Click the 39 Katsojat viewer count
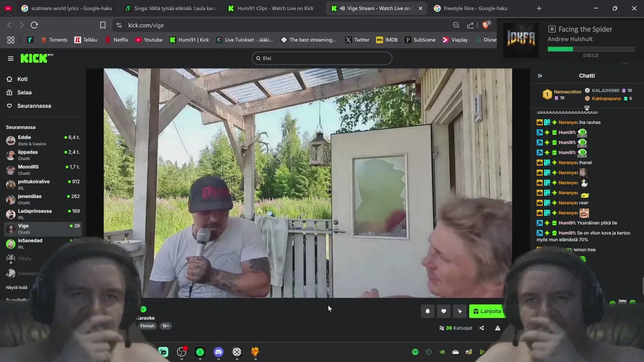The height and width of the screenshot is (362, 644). [x=456, y=328]
